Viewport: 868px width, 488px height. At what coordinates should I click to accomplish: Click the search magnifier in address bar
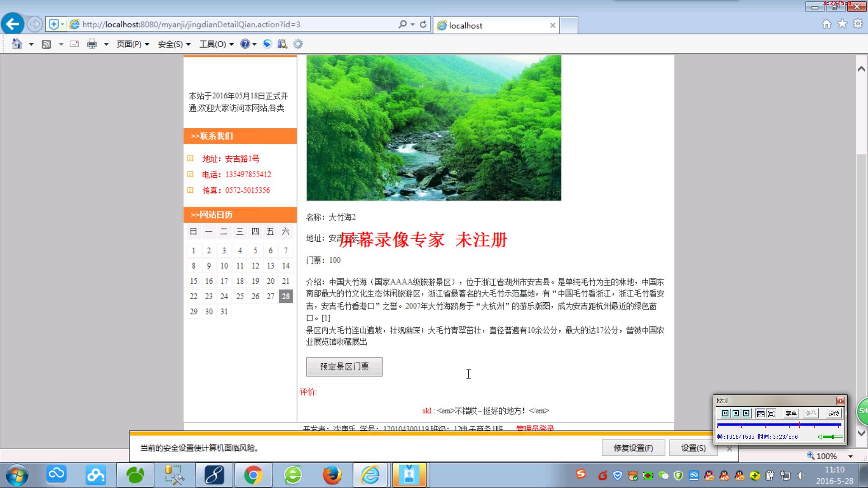click(402, 24)
